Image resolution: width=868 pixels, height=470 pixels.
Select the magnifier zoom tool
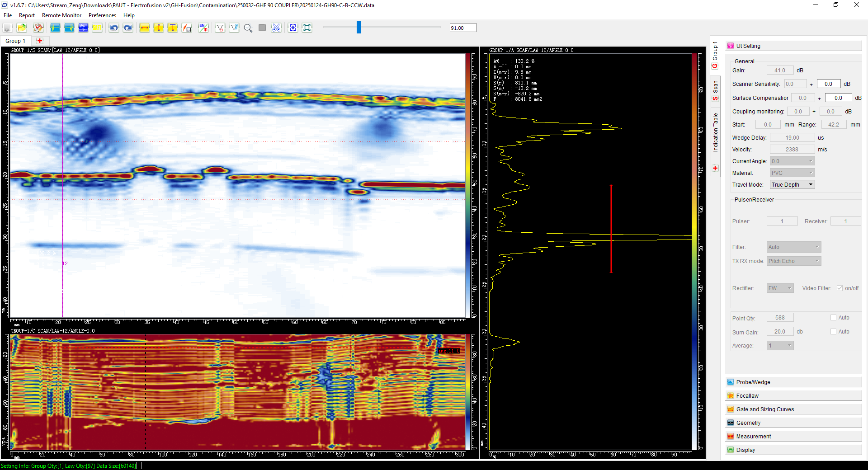coord(248,28)
